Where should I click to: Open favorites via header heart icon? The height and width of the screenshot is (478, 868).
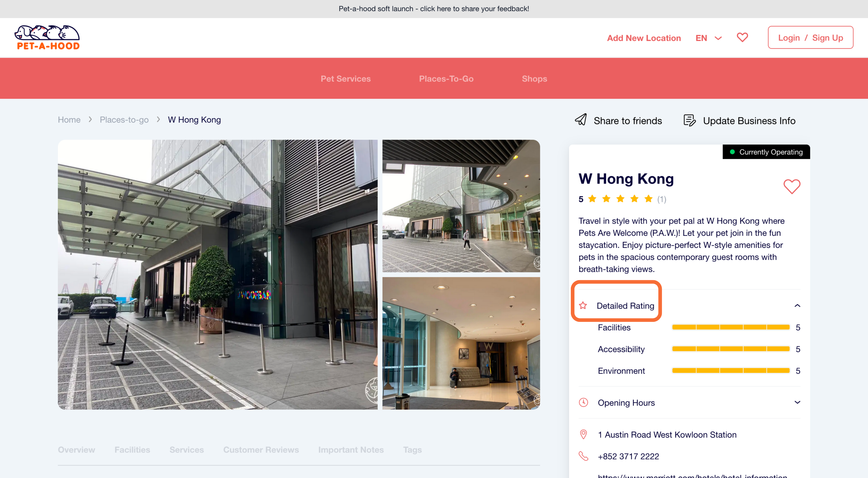742,38
